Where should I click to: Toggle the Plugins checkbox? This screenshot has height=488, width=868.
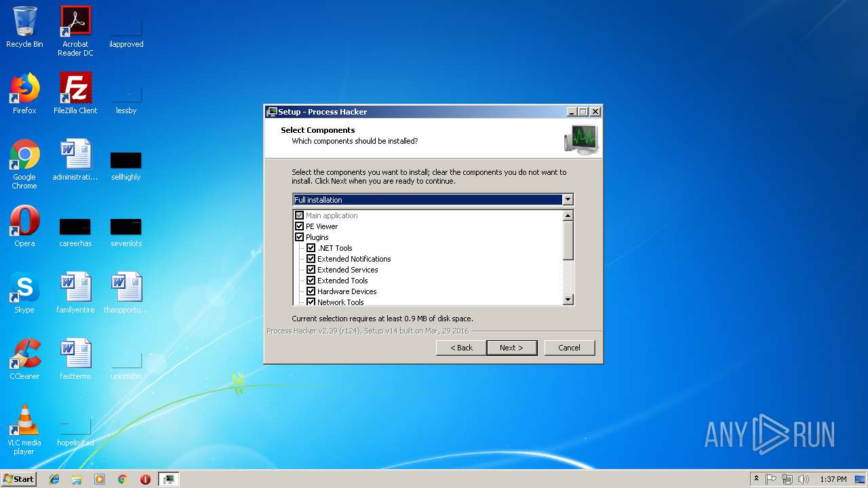coord(299,237)
